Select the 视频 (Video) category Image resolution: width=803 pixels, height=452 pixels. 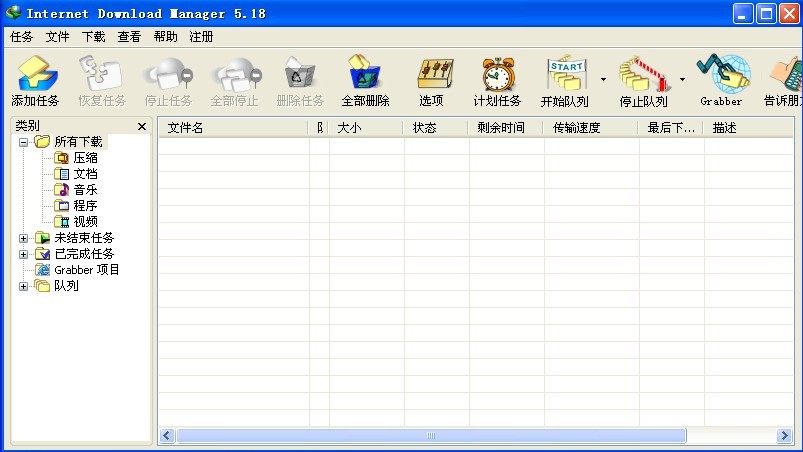pyautogui.click(x=85, y=222)
